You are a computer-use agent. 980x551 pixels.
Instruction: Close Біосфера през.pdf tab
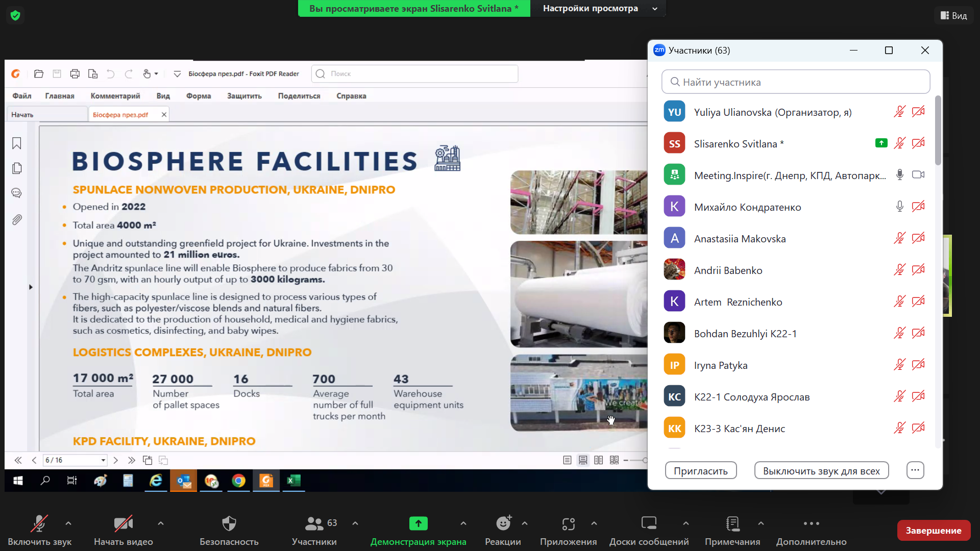point(164,115)
